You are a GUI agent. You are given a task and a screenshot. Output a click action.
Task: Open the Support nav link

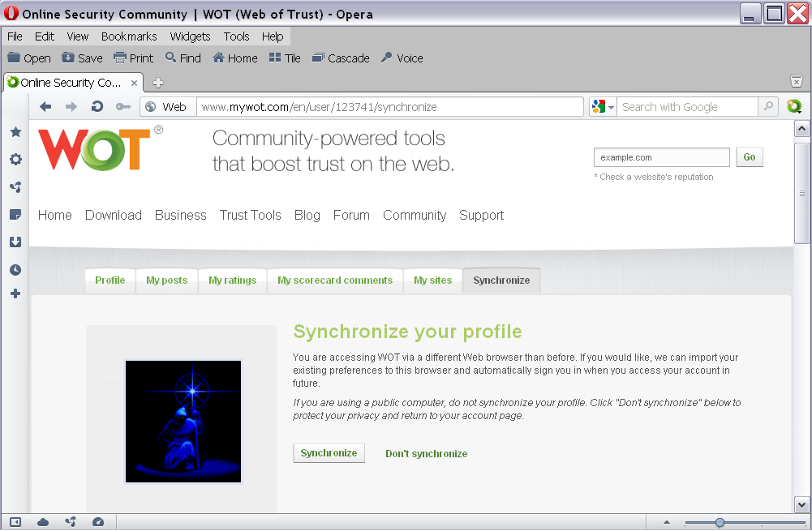click(481, 216)
